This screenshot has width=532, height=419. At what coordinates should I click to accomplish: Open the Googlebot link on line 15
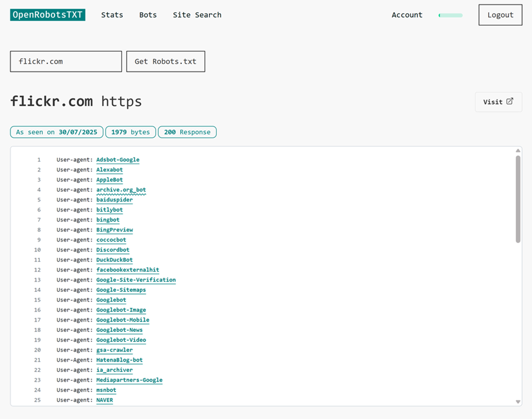pyautogui.click(x=111, y=300)
